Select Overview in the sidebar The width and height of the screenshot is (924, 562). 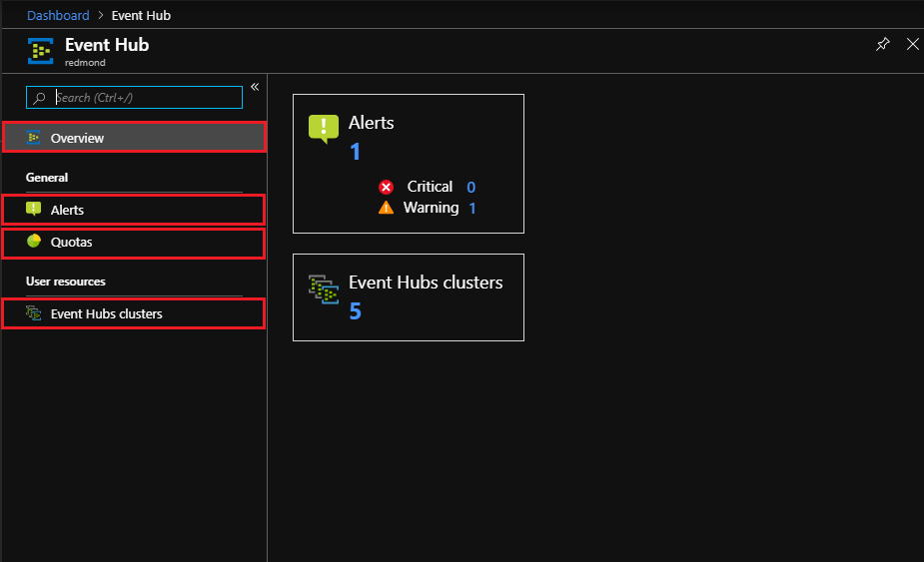pos(135,138)
